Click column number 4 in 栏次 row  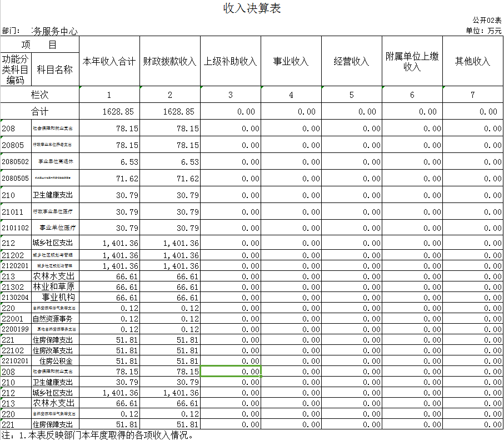pyautogui.click(x=291, y=95)
